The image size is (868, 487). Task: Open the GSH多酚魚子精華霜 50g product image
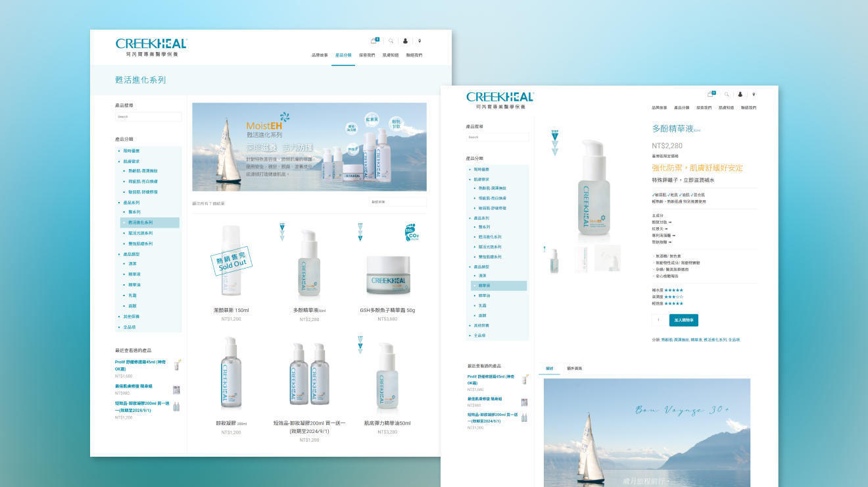coord(387,276)
